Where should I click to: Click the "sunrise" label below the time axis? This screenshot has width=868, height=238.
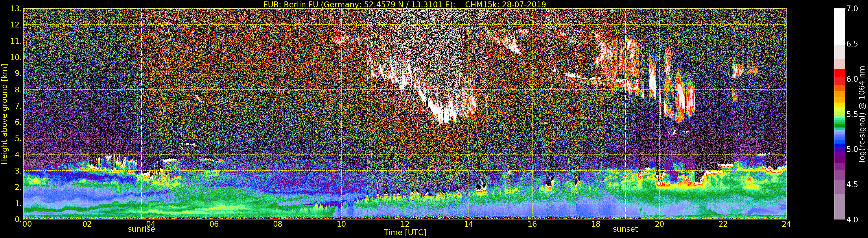point(141,229)
